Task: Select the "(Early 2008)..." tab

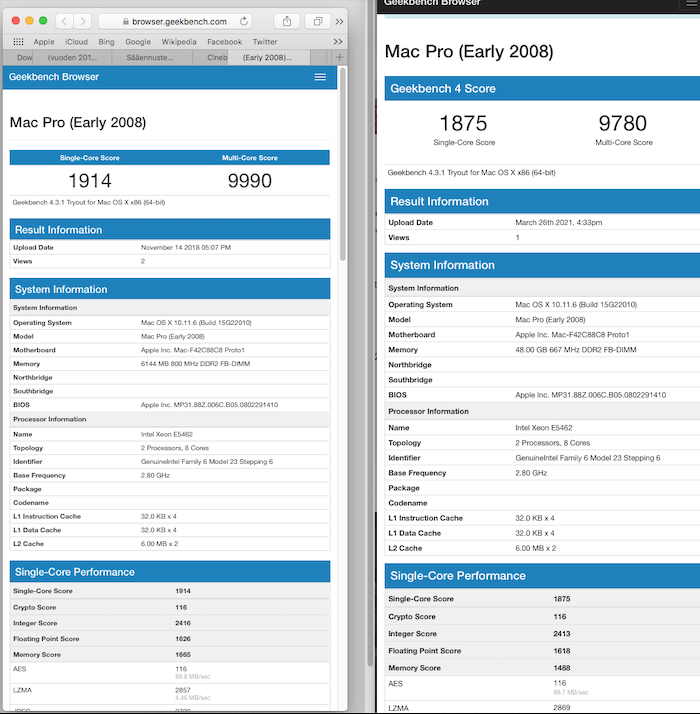Action: pyautogui.click(x=267, y=57)
